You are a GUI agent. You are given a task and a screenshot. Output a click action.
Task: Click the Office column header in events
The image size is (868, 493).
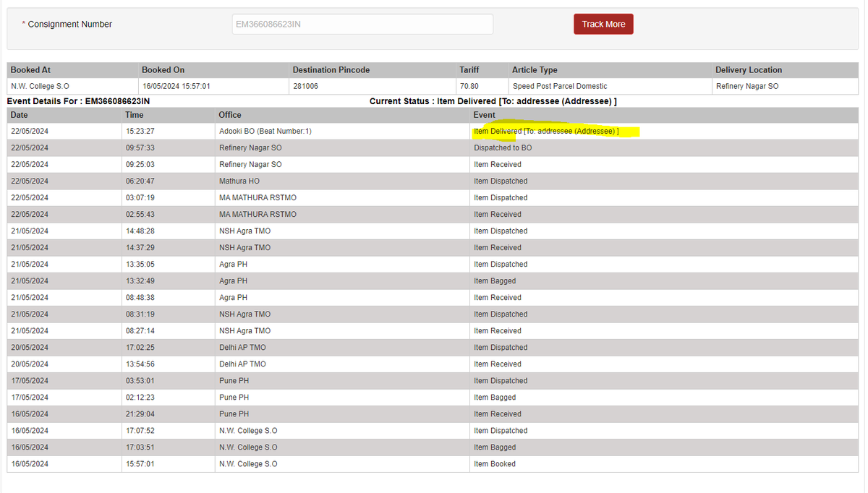click(x=342, y=115)
